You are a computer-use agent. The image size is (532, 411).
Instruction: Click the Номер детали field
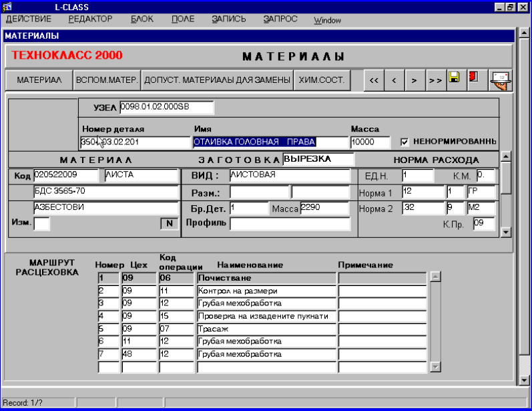pyautogui.click(x=135, y=142)
